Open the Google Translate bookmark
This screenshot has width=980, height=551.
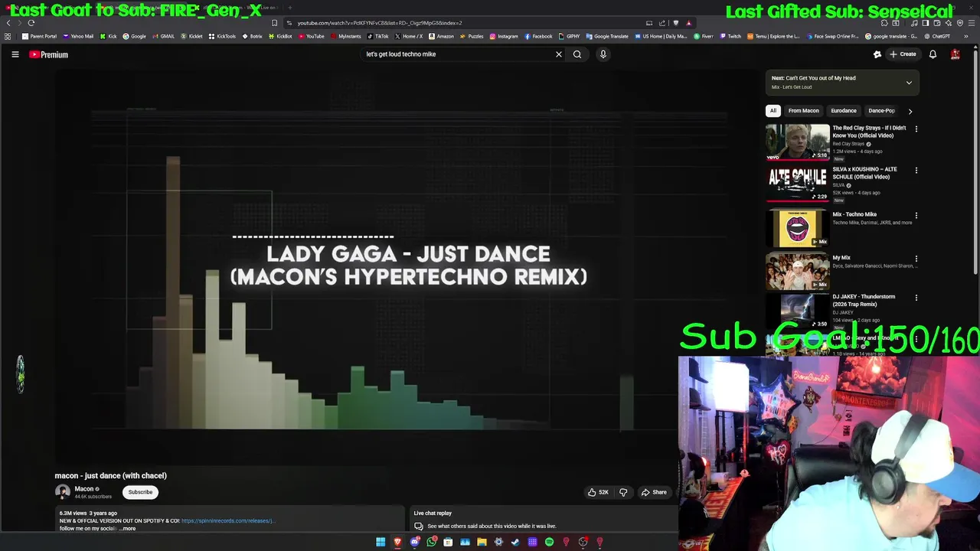click(x=606, y=36)
